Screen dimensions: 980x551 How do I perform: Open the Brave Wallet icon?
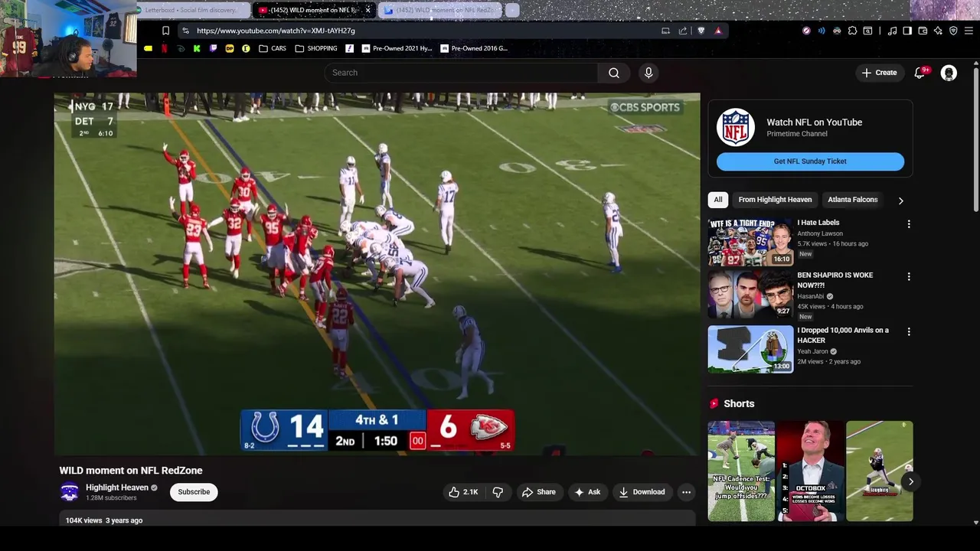pyautogui.click(x=923, y=31)
